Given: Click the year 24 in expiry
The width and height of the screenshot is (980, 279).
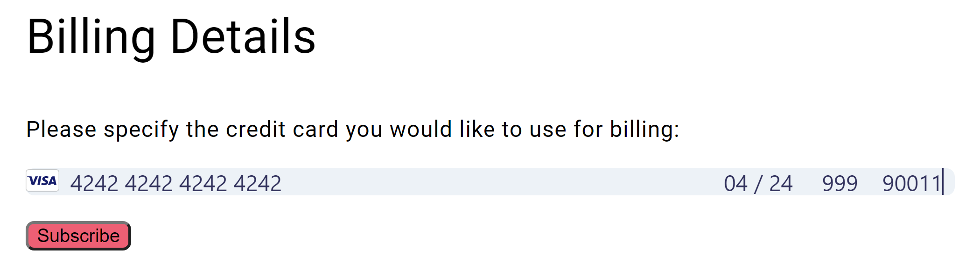Looking at the screenshot, I should click(x=781, y=183).
